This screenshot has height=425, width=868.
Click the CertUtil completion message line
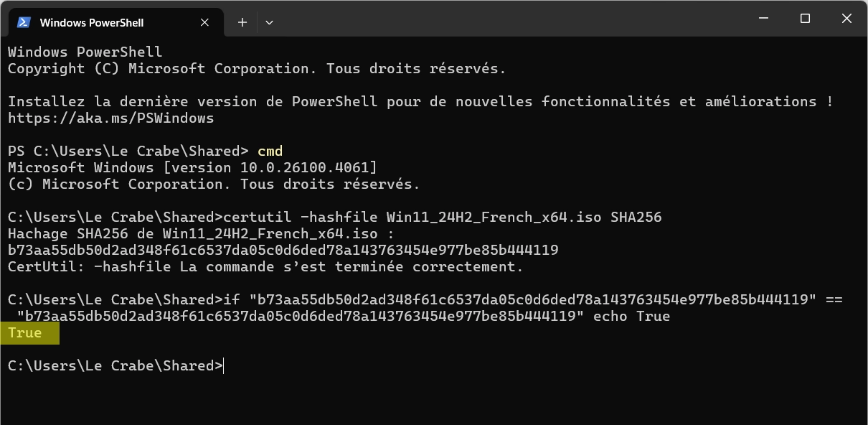coord(265,266)
